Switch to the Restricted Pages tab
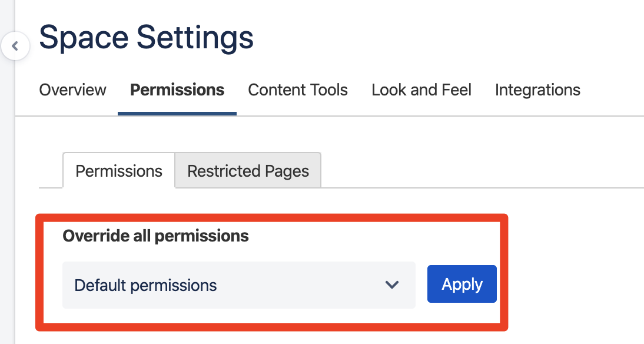The image size is (644, 344). tap(247, 170)
